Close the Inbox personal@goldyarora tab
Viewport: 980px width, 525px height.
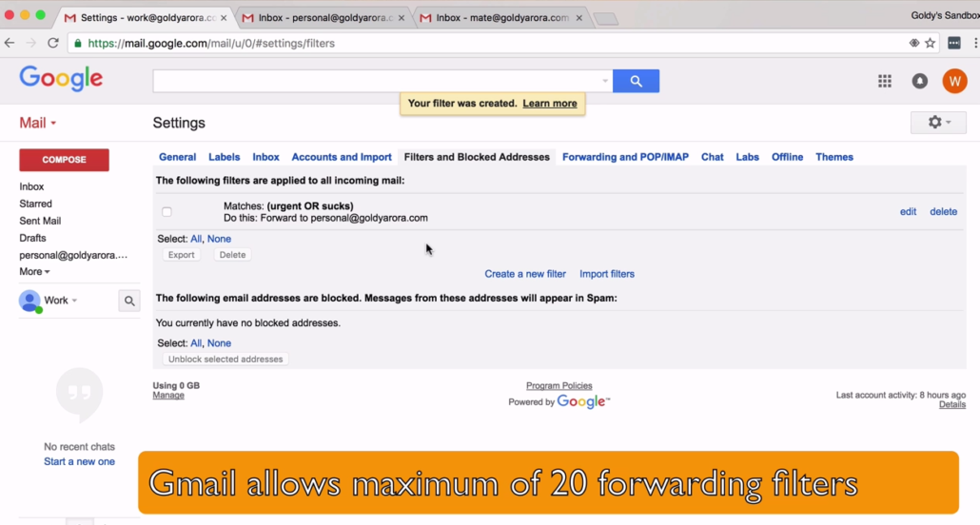tap(402, 17)
